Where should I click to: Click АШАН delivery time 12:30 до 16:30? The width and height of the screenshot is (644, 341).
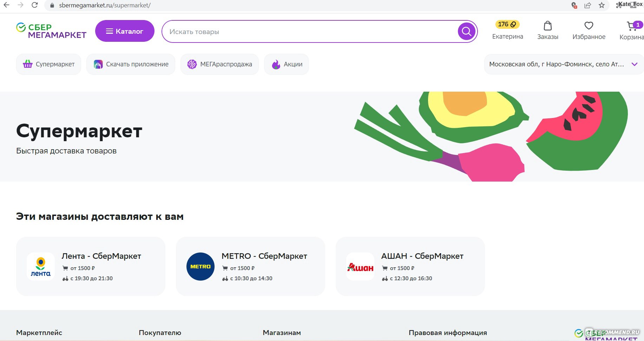pyautogui.click(x=411, y=278)
